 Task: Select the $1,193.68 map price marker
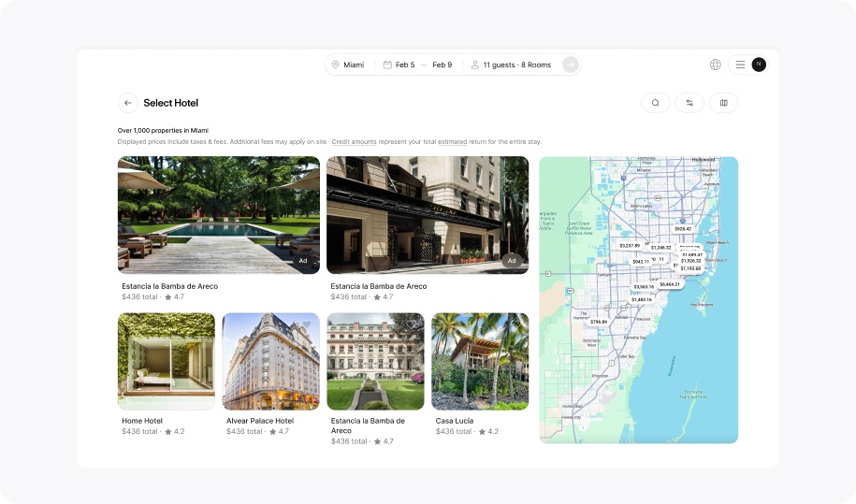tap(690, 268)
